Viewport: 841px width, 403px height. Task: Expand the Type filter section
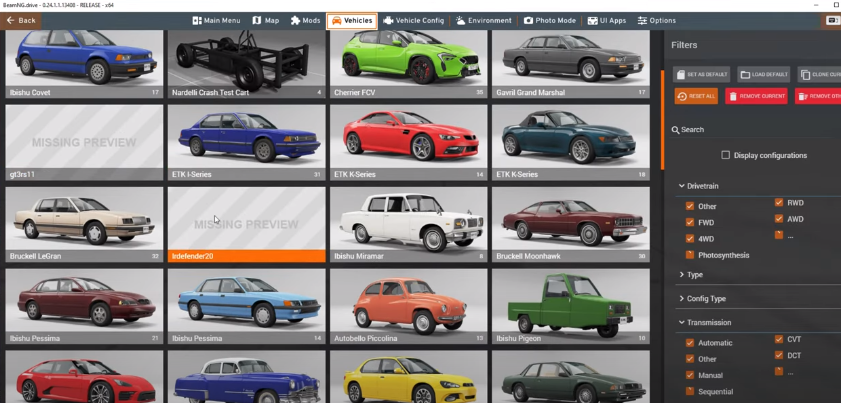point(691,274)
